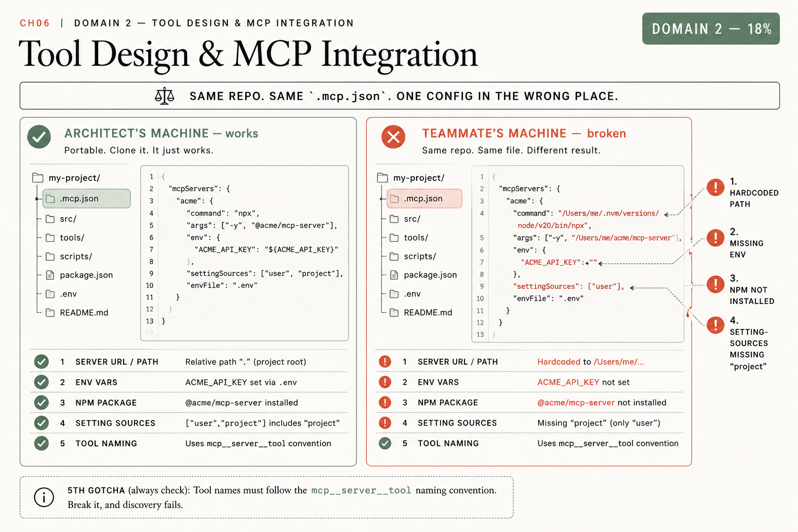Click ARCHITECT'S MACHINE — works heading

coord(161,134)
